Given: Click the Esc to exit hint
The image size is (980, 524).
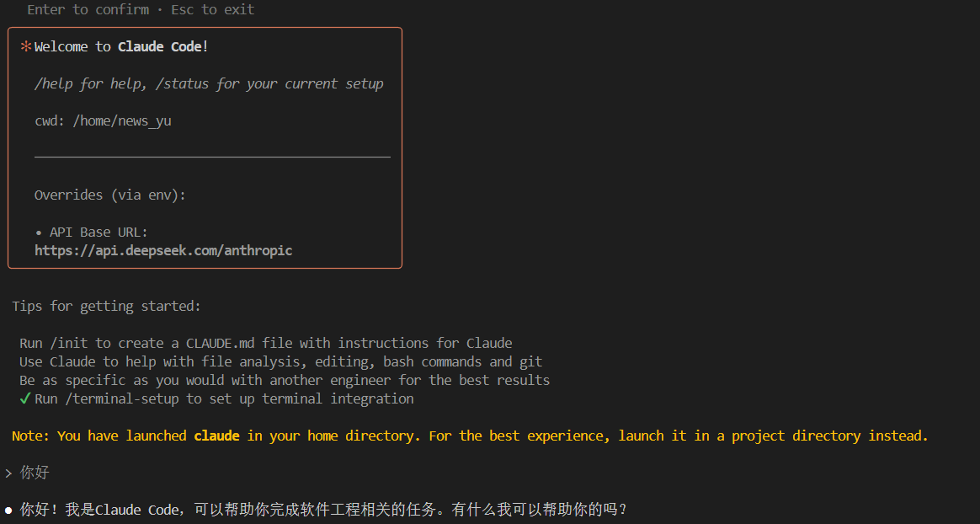Looking at the screenshot, I should [212, 10].
